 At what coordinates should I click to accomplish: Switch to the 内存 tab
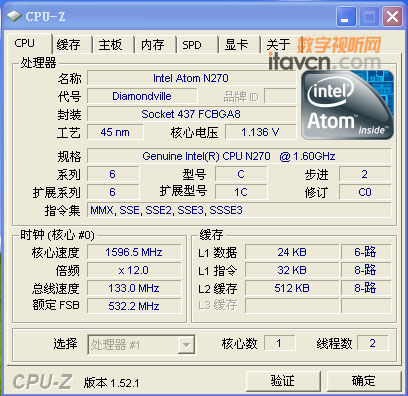(x=153, y=44)
